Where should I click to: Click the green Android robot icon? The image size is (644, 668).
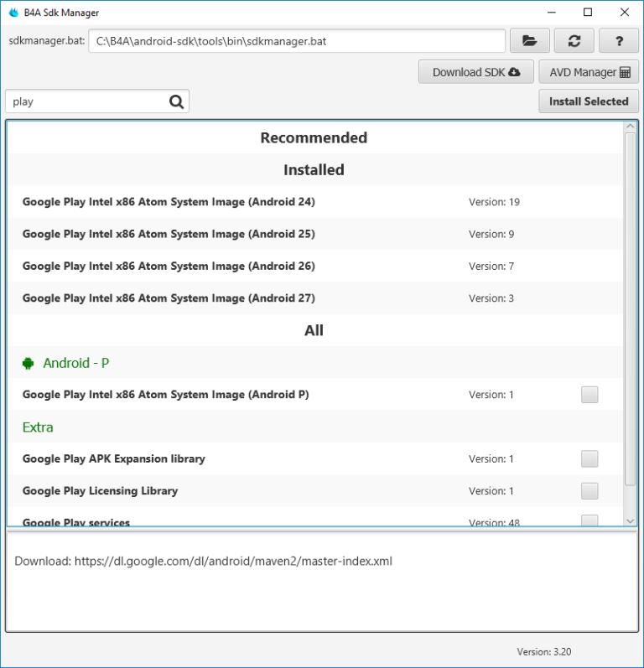coord(29,363)
